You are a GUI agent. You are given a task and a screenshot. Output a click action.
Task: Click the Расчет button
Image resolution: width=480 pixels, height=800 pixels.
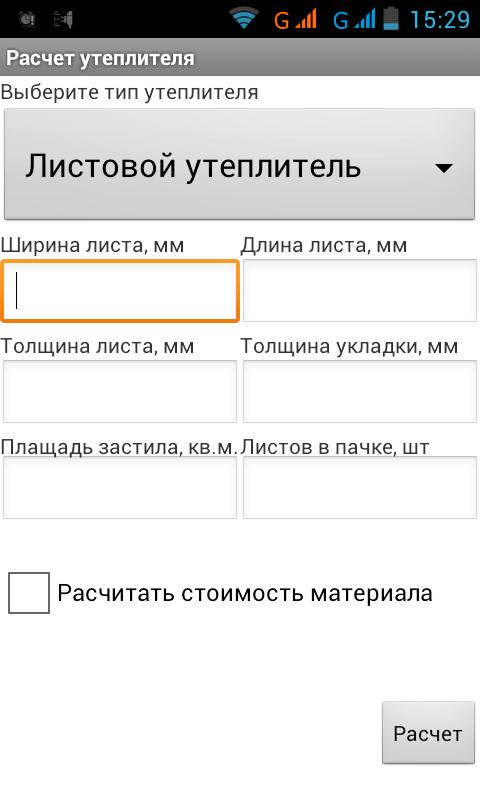428,733
